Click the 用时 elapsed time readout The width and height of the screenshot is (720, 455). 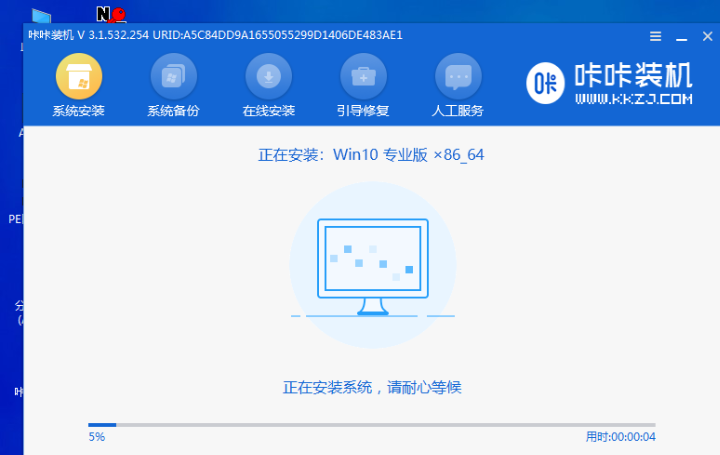[620, 437]
